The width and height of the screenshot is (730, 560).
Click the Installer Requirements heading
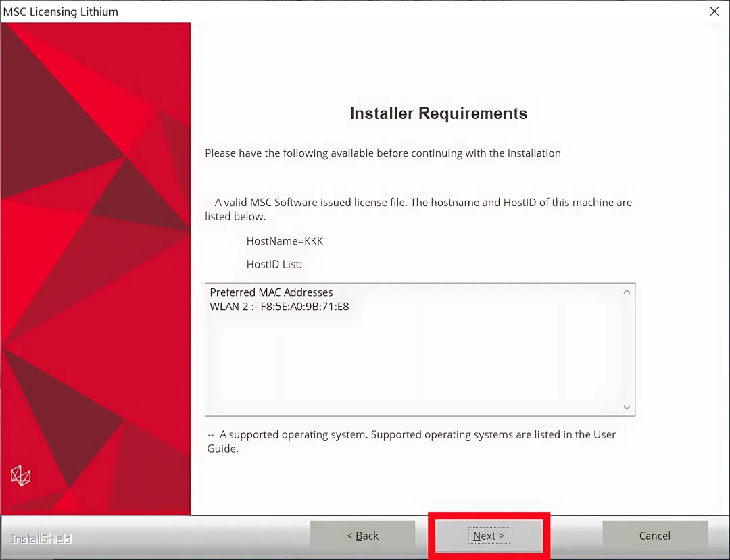tap(439, 113)
